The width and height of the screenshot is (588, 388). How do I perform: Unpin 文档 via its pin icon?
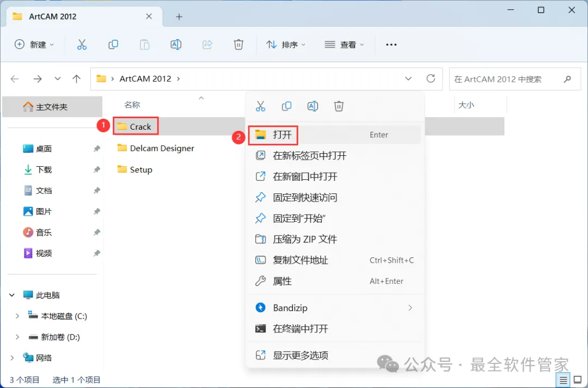[97, 191]
